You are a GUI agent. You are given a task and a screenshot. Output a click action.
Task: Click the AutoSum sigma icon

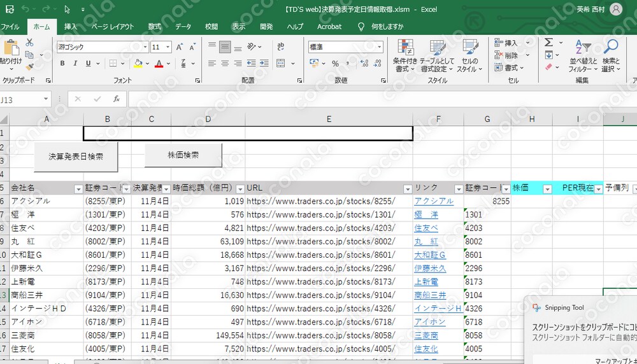pyautogui.click(x=548, y=42)
